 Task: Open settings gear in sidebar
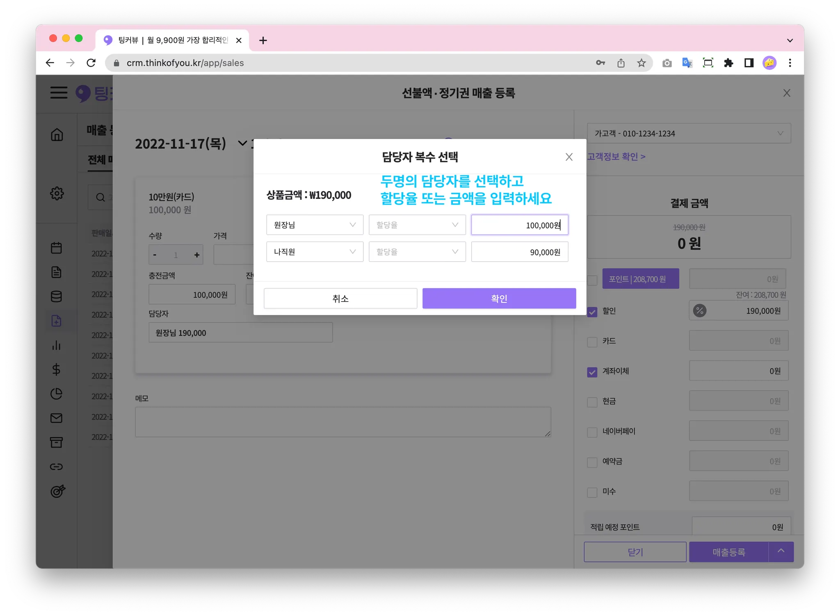57,193
